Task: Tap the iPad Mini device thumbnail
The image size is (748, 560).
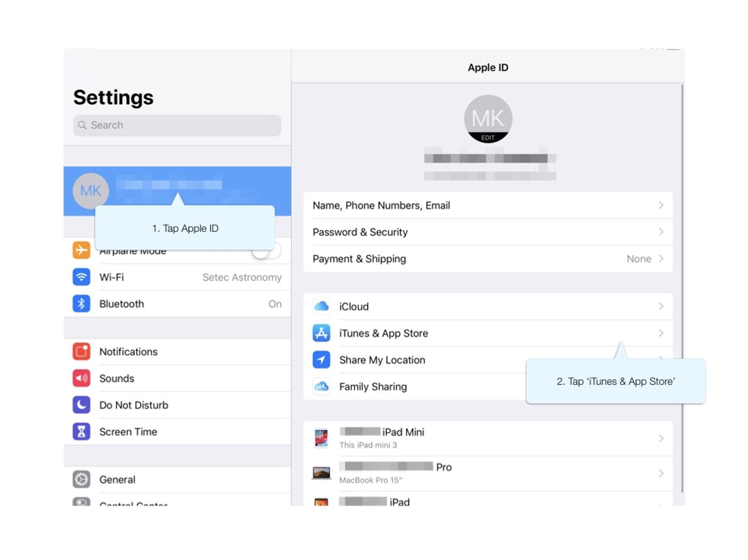Action: click(x=321, y=438)
